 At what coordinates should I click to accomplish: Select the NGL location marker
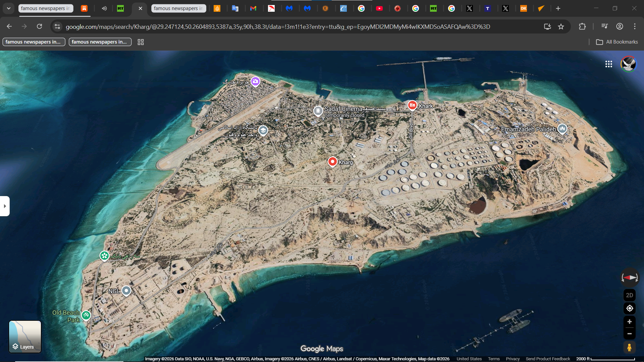126,291
